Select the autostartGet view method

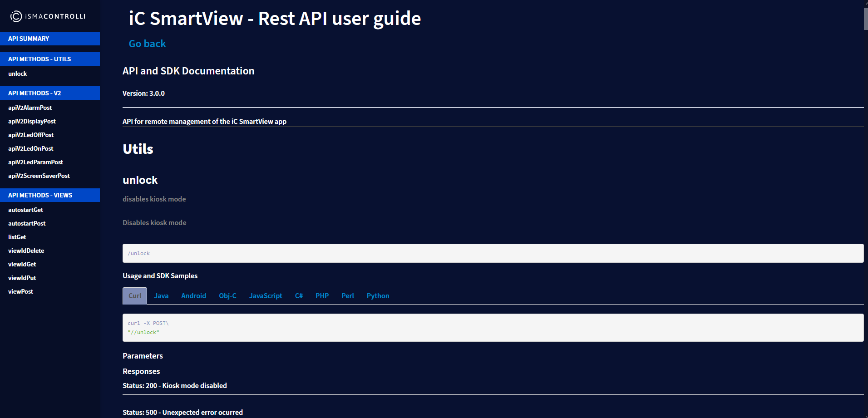pyautogui.click(x=25, y=210)
